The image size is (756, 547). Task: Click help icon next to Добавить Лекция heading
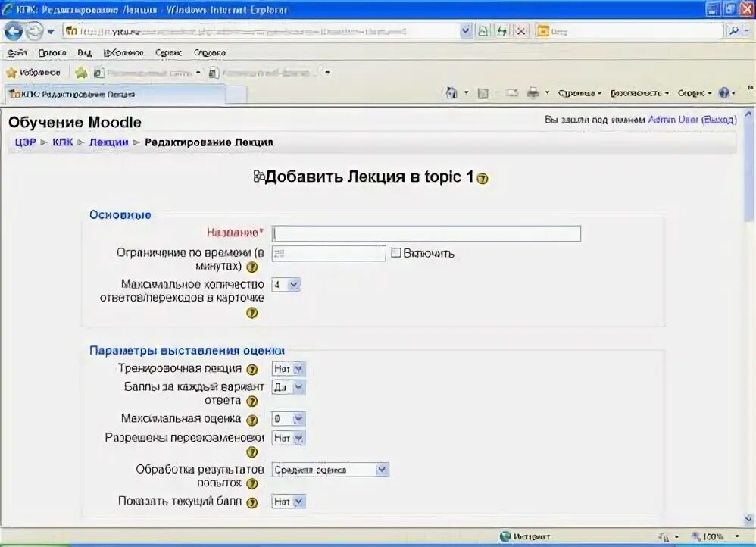[x=482, y=179]
